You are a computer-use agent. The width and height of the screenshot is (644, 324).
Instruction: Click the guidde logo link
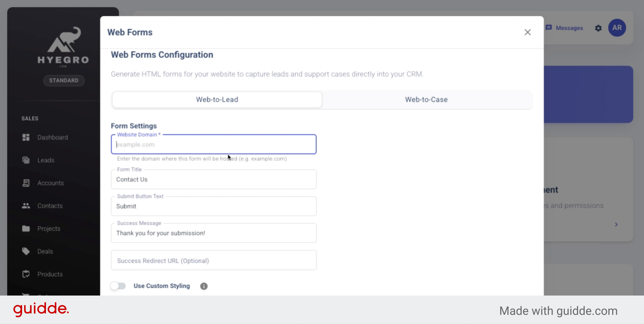41,309
